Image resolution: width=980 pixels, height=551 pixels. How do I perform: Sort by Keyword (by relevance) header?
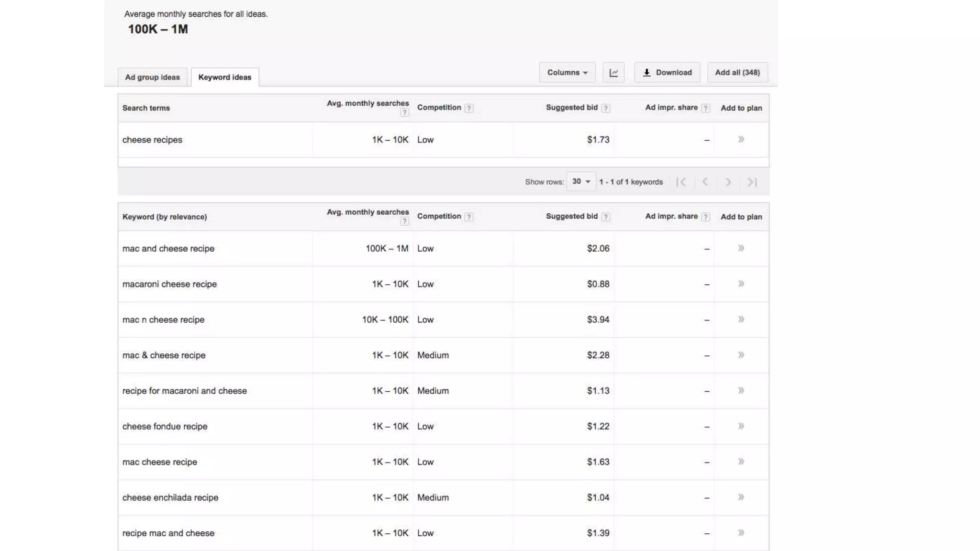(x=164, y=217)
